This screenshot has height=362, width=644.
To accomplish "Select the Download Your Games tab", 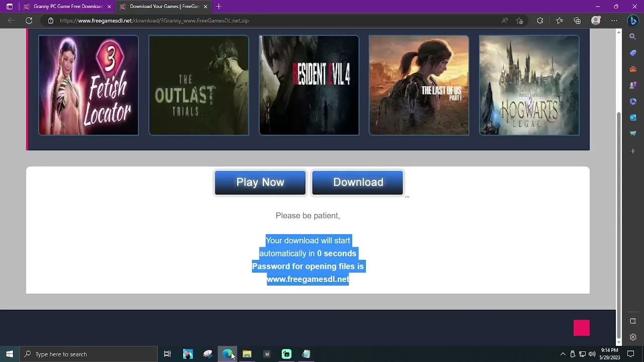I will click(x=164, y=7).
